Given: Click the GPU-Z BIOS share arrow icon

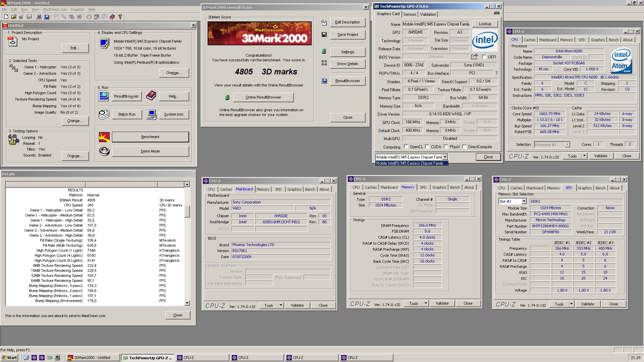Looking at the screenshot, I should [474, 57].
